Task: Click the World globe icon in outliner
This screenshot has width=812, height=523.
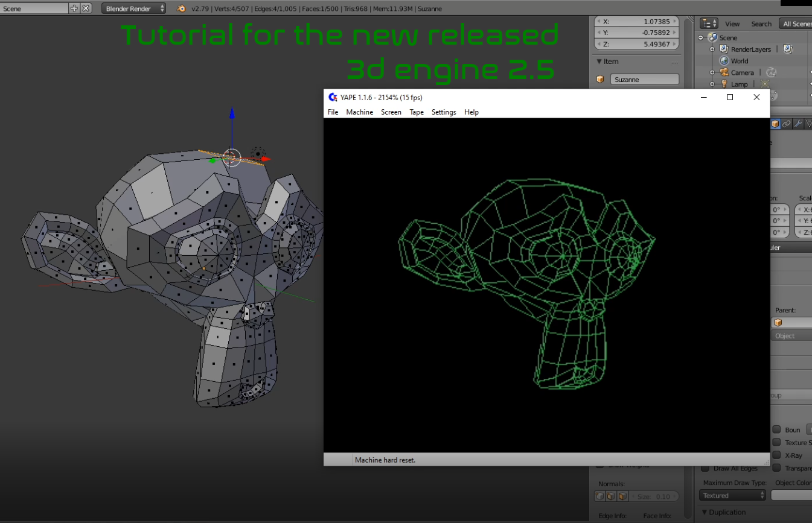Action: click(x=724, y=61)
